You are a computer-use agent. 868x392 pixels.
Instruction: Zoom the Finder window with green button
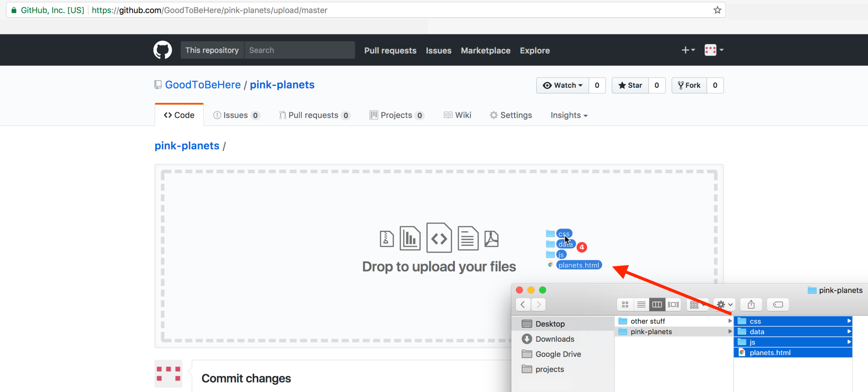tap(543, 290)
